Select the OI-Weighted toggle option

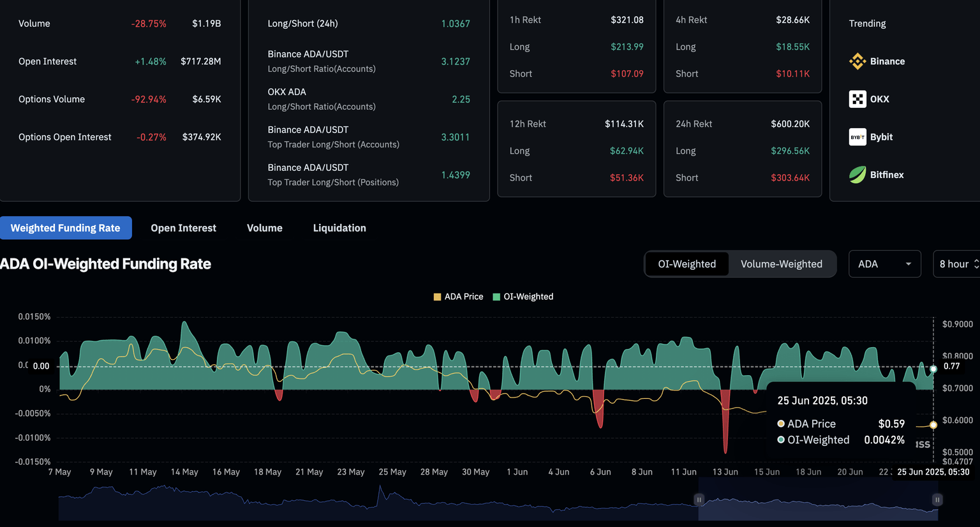(x=687, y=264)
